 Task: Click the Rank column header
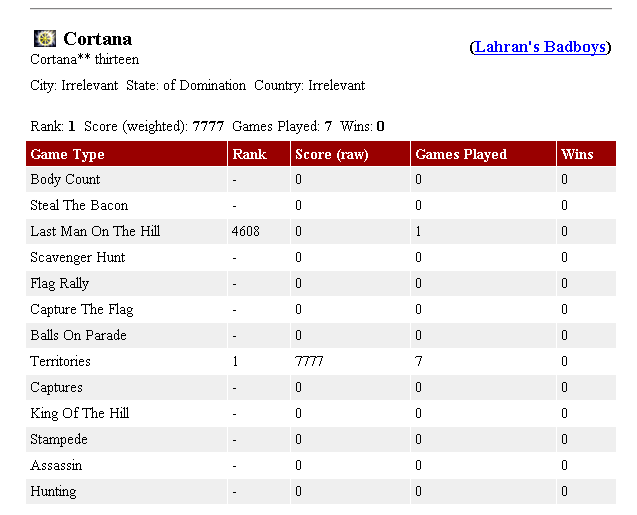click(249, 154)
